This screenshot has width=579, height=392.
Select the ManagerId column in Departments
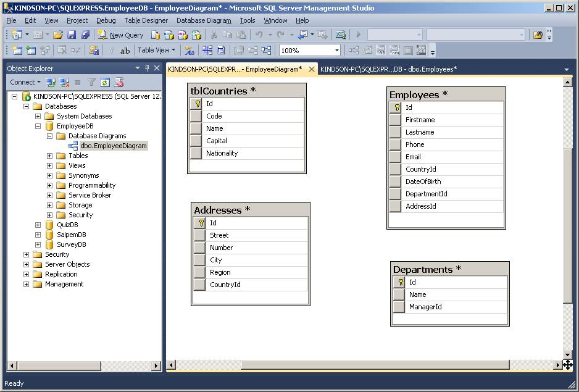coord(450,307)
